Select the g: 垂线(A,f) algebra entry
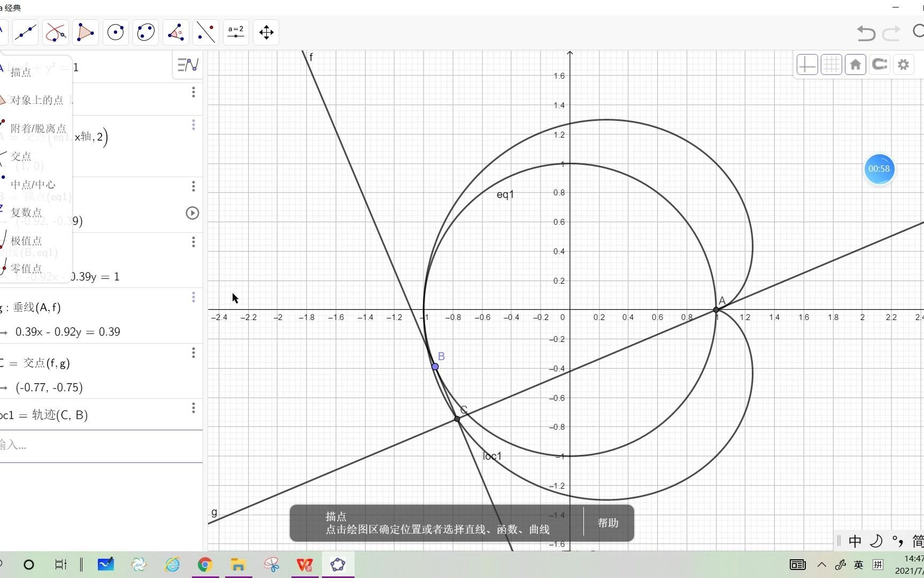The image size is (924, 578). (31, 307)
